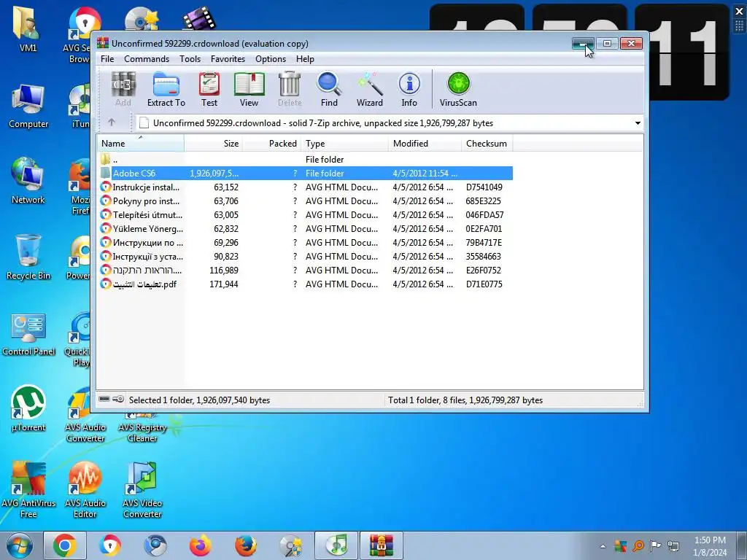Sort by Packed column header
Image resolution: width=747 pixels, height=560 pixels.
(x=272, y=144)
